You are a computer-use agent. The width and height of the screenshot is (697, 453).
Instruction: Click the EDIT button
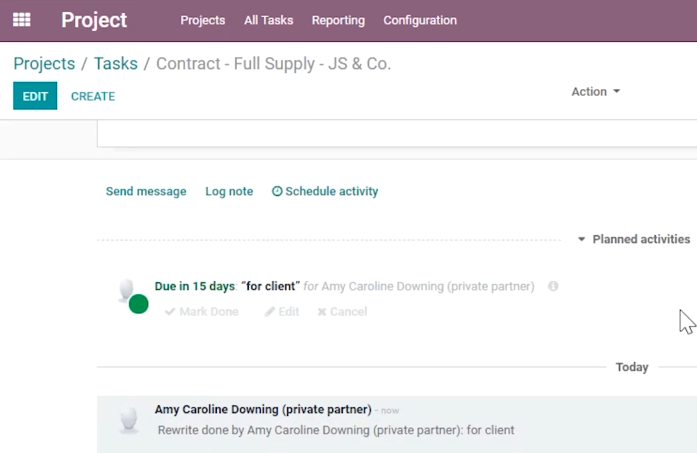click(35, 96)
